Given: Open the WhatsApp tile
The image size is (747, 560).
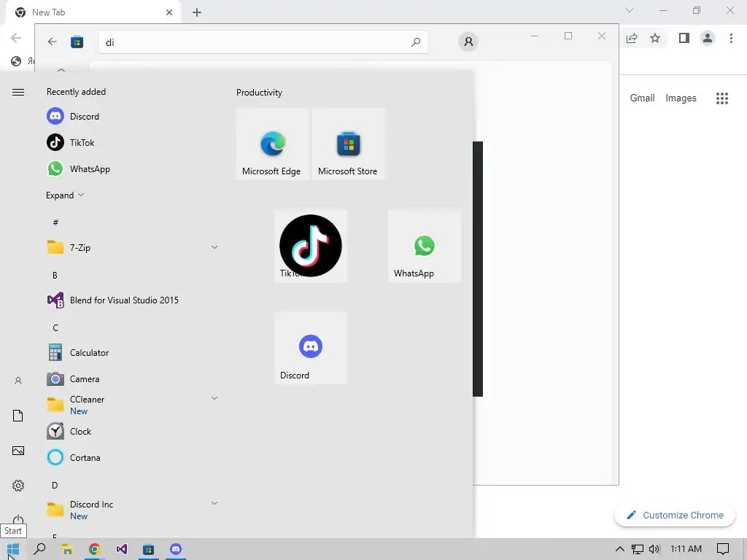Looking at the screenshot, I should tap(425, 246).
